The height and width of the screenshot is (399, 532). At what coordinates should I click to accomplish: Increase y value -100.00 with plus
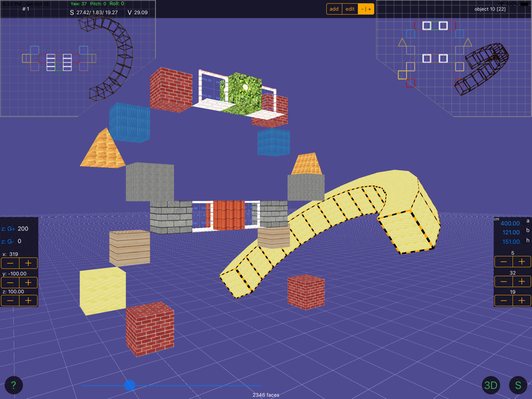click(x=29, y=282)
